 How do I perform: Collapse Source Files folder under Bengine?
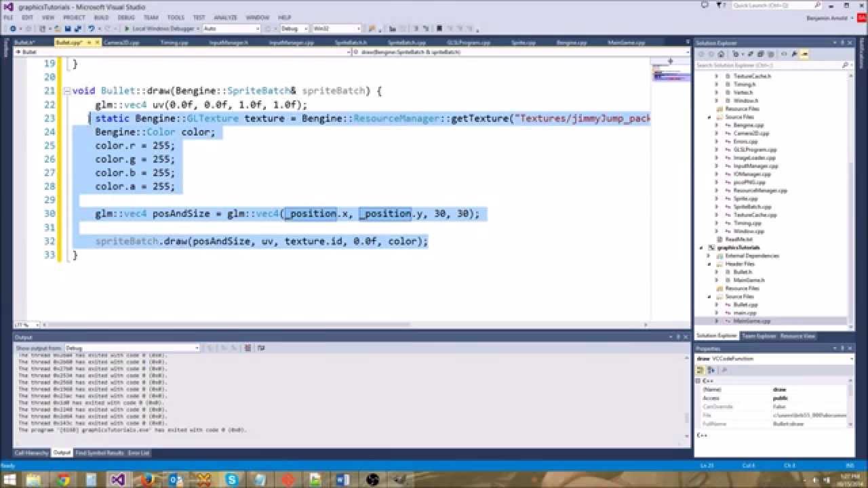709,117
